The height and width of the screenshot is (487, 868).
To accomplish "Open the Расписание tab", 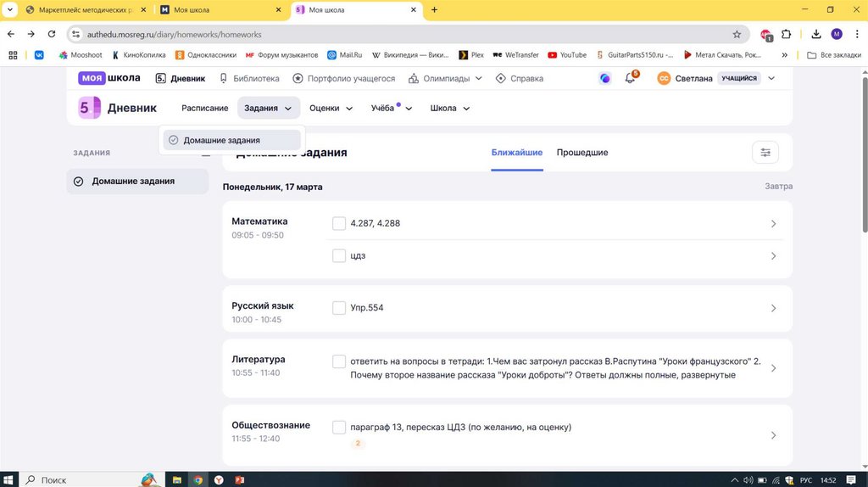I will 205,108.
